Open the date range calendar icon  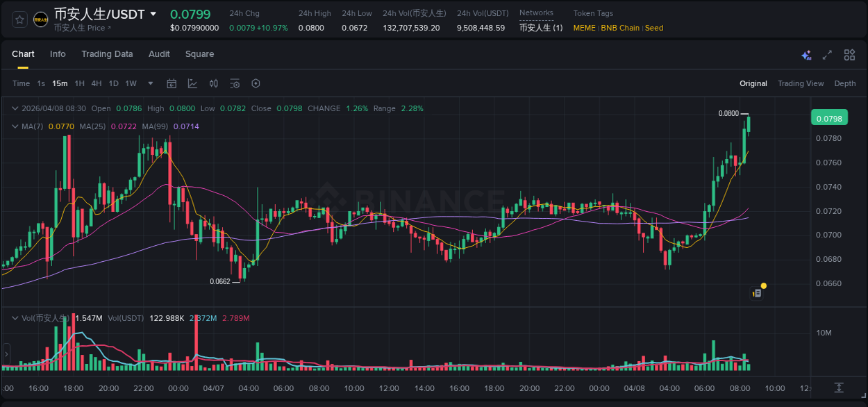(x=172, y=83)
